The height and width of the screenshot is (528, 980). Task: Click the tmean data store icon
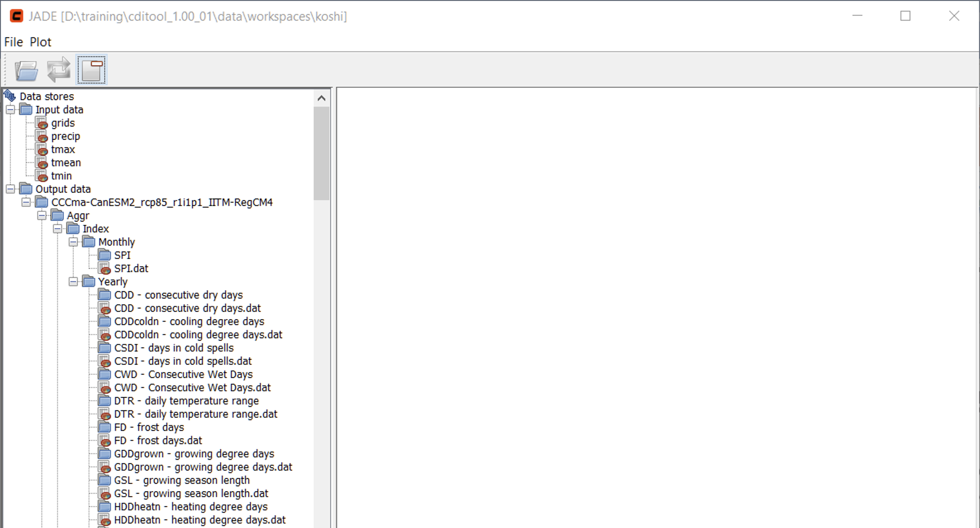coord(42,163)
